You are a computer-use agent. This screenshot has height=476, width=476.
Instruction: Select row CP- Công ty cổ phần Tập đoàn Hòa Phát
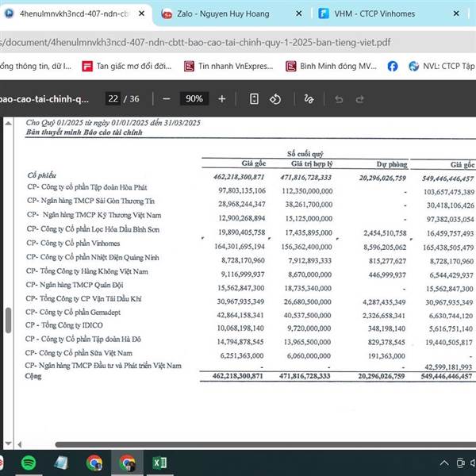[87, 187]
